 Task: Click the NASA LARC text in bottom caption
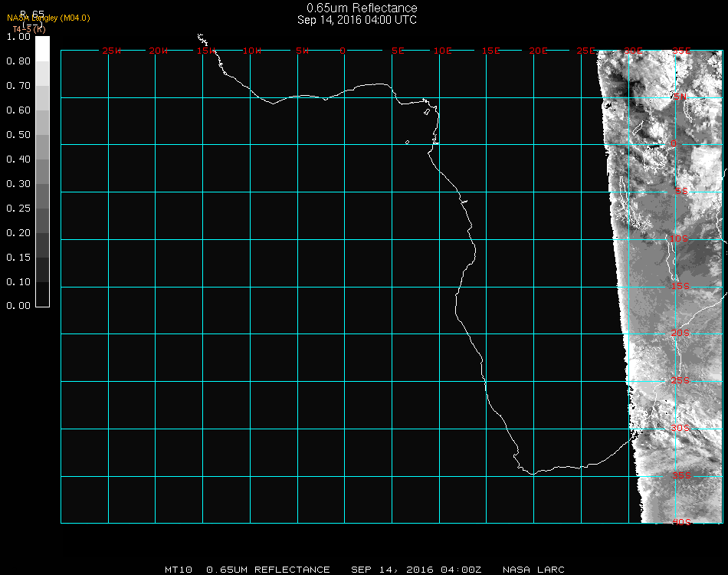533,570
